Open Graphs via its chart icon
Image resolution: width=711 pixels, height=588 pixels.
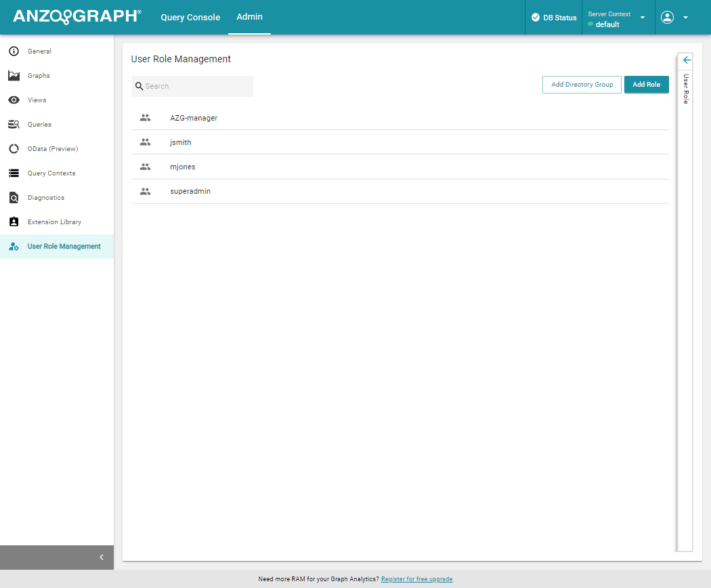click(x=14, y=76)
